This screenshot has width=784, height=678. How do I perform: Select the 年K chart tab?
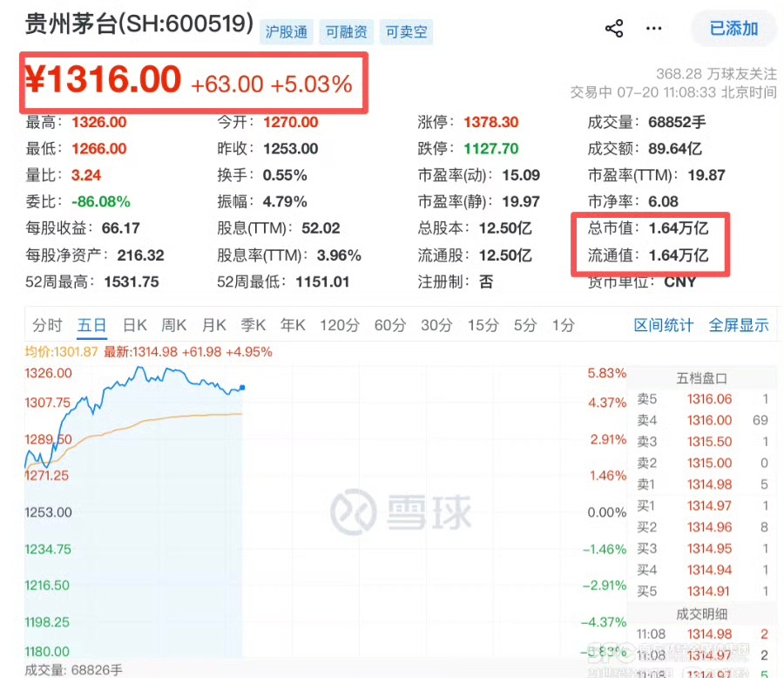click(x=293, y=325)
